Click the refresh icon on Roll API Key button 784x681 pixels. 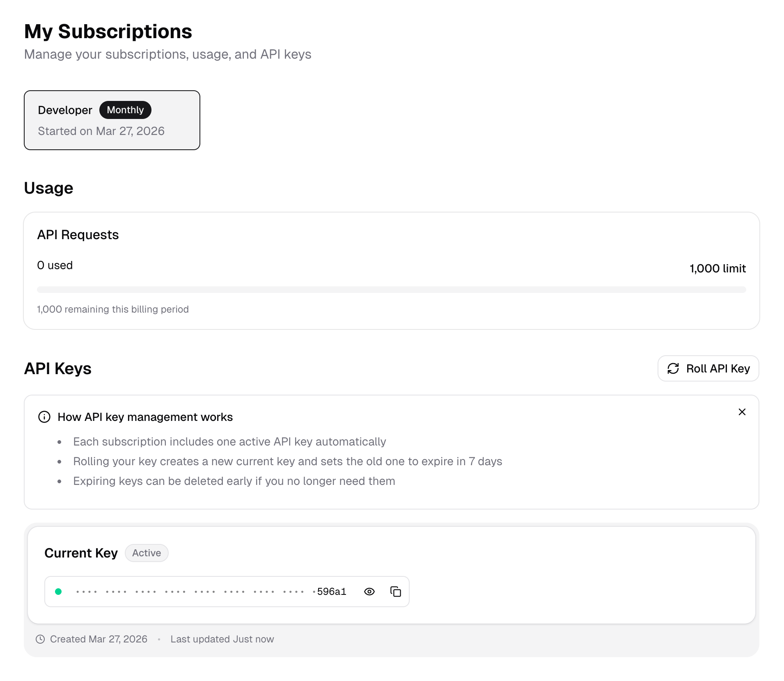click(674, 368)
